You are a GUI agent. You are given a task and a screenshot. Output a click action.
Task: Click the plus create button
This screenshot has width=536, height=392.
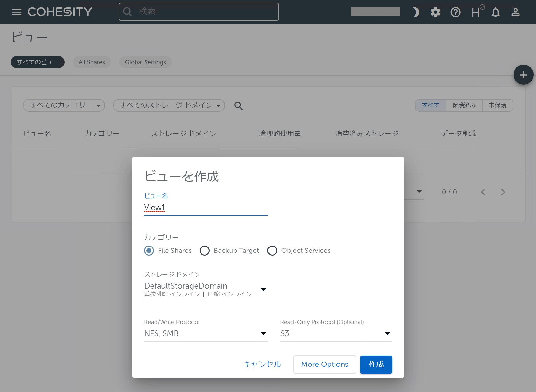pyautogui.click(x=523, y=75)
